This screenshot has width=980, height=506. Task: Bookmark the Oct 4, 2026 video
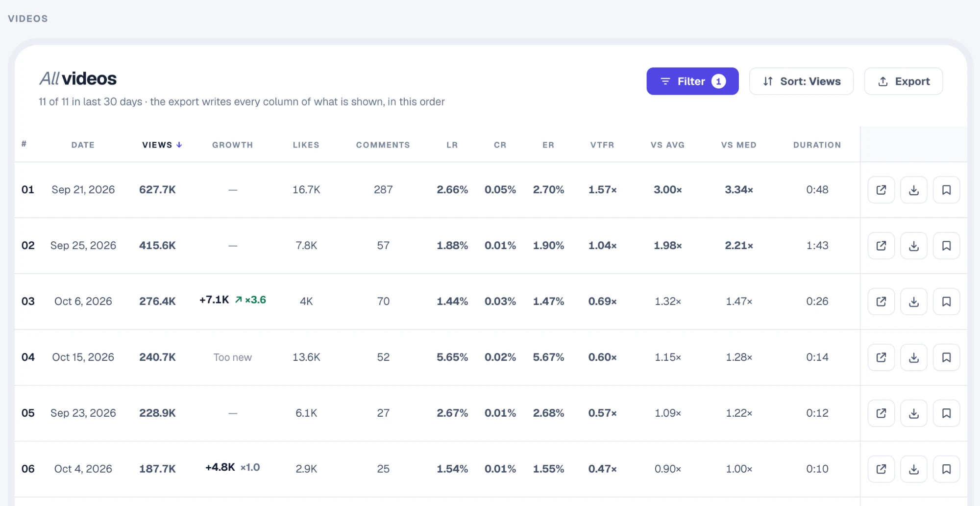click(x=946, y=469)
